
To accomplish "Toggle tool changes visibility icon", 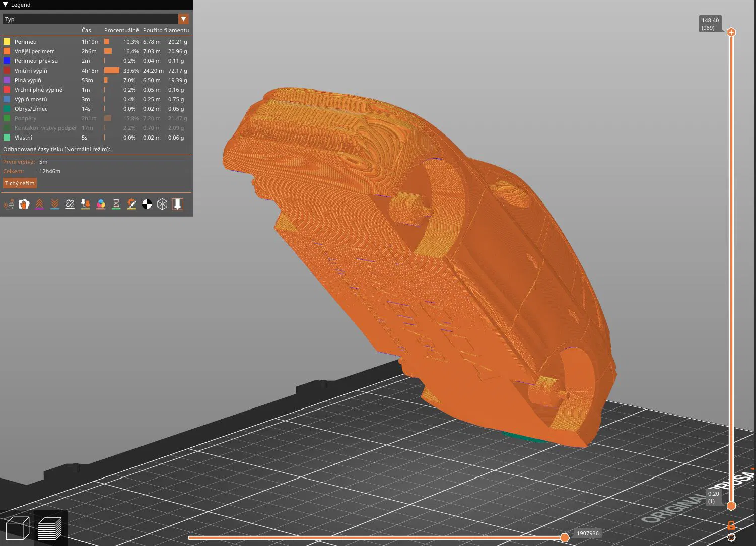I will click(86, 204).
